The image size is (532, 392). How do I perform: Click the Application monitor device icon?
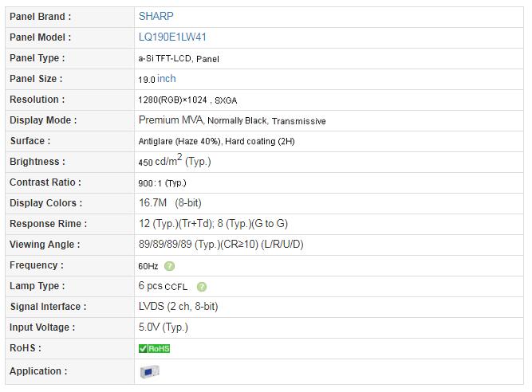pos(150,371)
